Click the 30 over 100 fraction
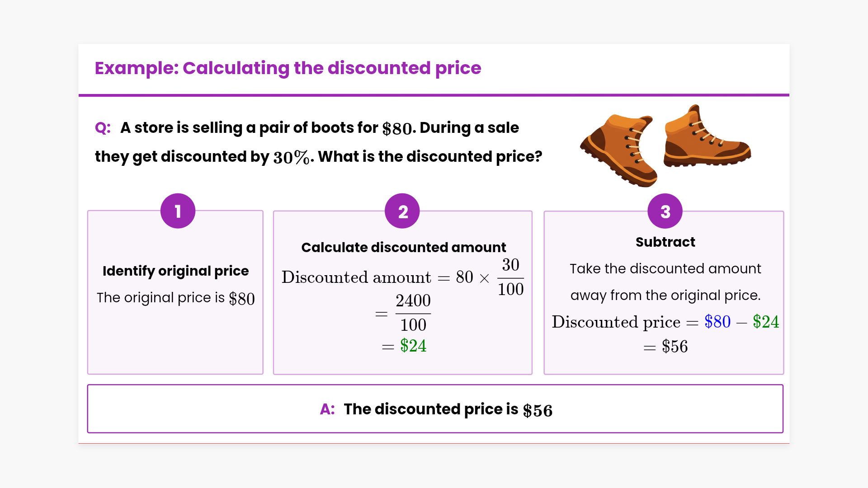The image size is (868, 488). pyautogui.click(x=510, y=277)
